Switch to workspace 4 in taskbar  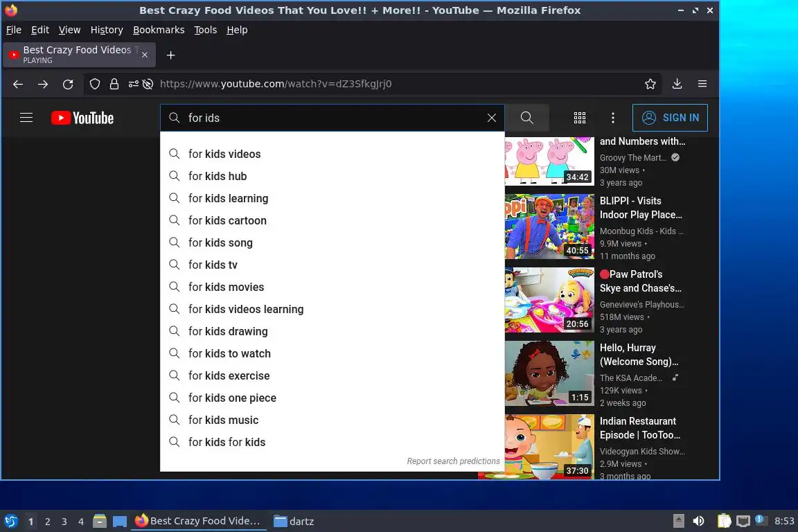click(81, 522)
